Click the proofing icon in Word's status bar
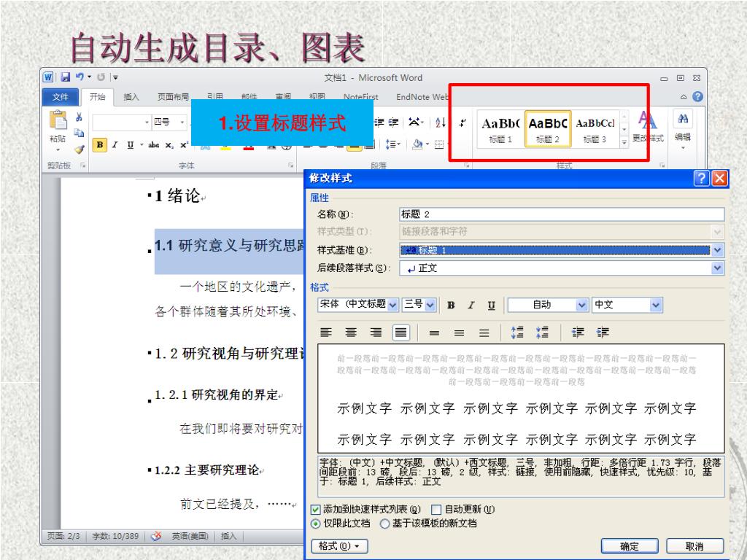 pos(156,536)
